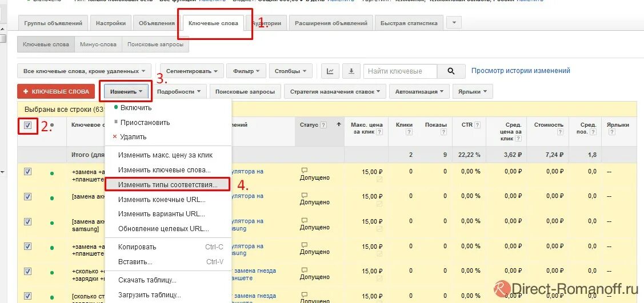This screenshot has height=303, width=644.
Task: Uncheck the checkbox for '+сколько' keyword row
Action: coord(27,271)
